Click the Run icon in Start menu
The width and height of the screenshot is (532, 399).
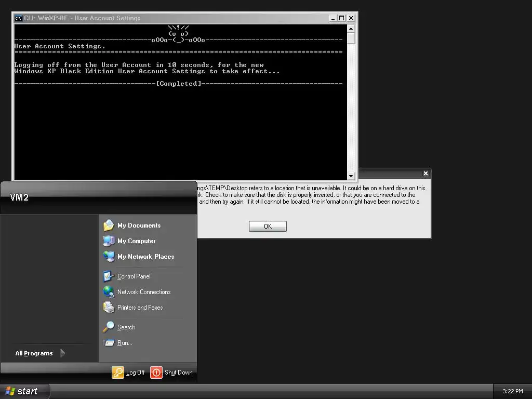click(109, 343)
